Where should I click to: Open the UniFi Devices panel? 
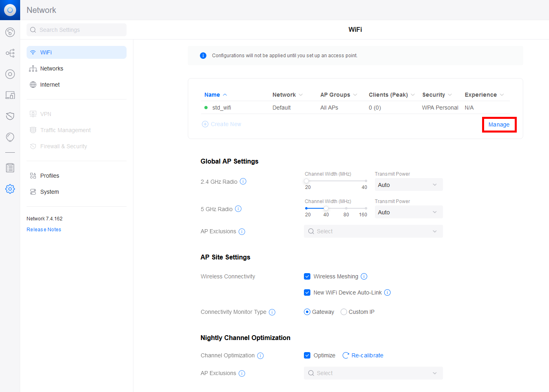point(10,74)
